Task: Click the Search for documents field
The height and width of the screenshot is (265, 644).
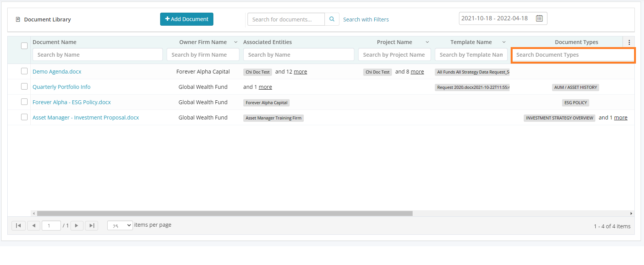Action: [286, 19]
